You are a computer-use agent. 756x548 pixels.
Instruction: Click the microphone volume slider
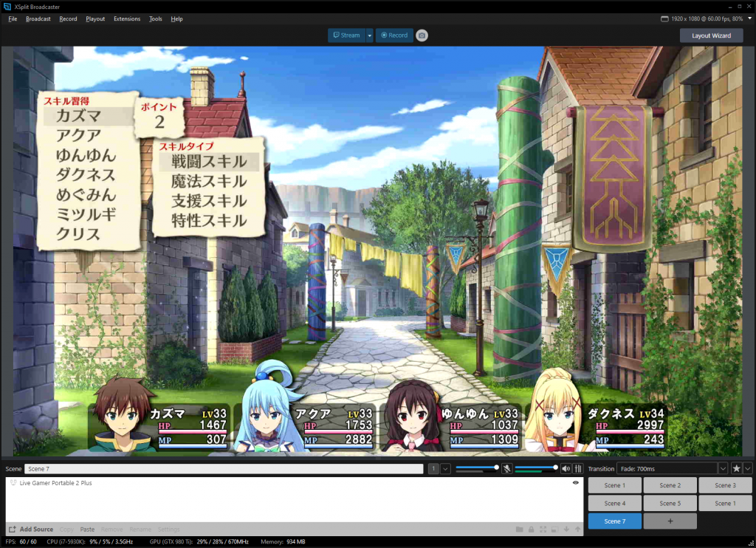click(478, 467)
